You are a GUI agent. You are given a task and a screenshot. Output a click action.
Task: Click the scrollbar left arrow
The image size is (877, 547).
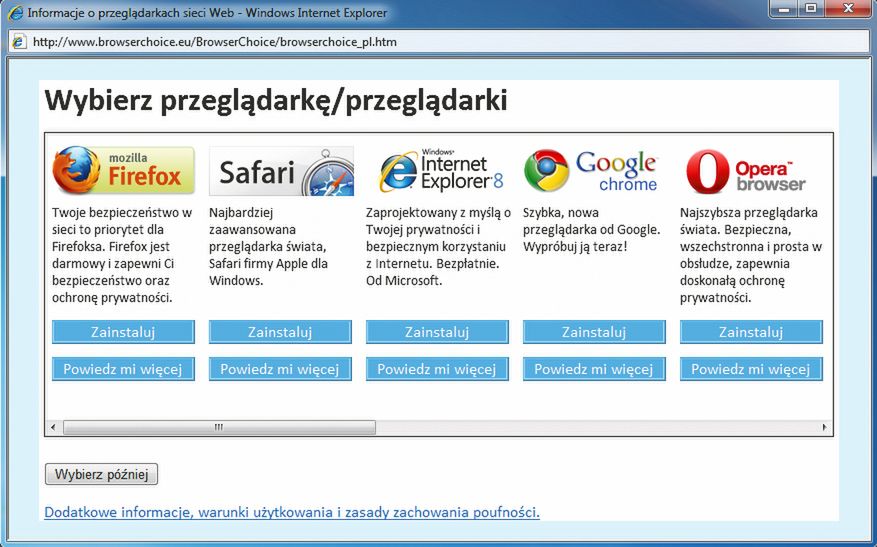[x=53, y=428]
